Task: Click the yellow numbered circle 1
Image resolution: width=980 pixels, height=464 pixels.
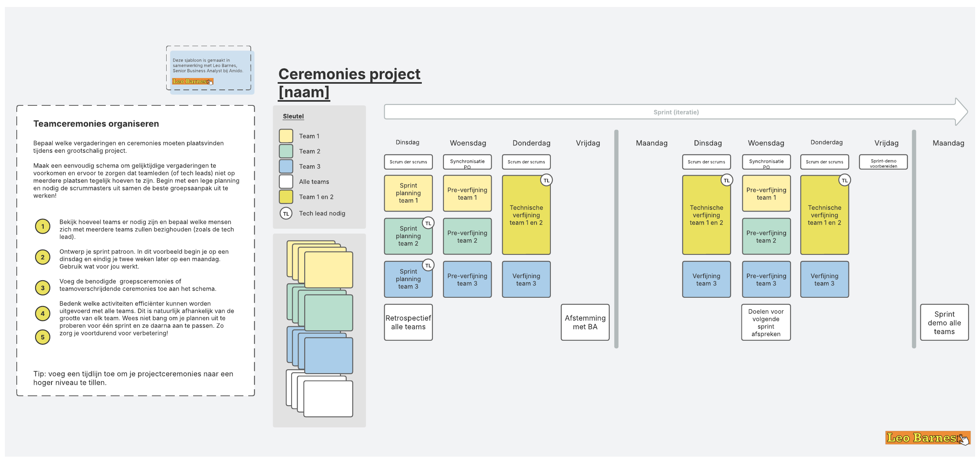Action: [x=42, y=226]
